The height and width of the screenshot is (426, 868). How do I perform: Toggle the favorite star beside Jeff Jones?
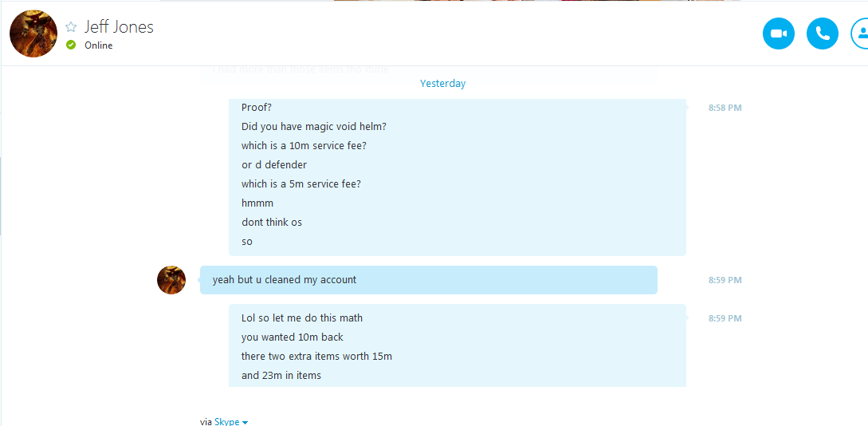coord(71,26)
